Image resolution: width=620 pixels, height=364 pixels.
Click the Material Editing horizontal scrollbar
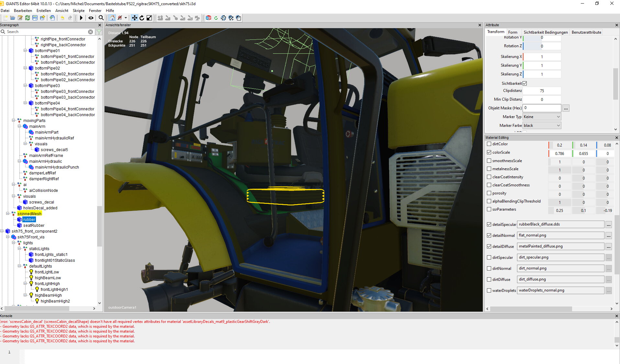(531, 309)
